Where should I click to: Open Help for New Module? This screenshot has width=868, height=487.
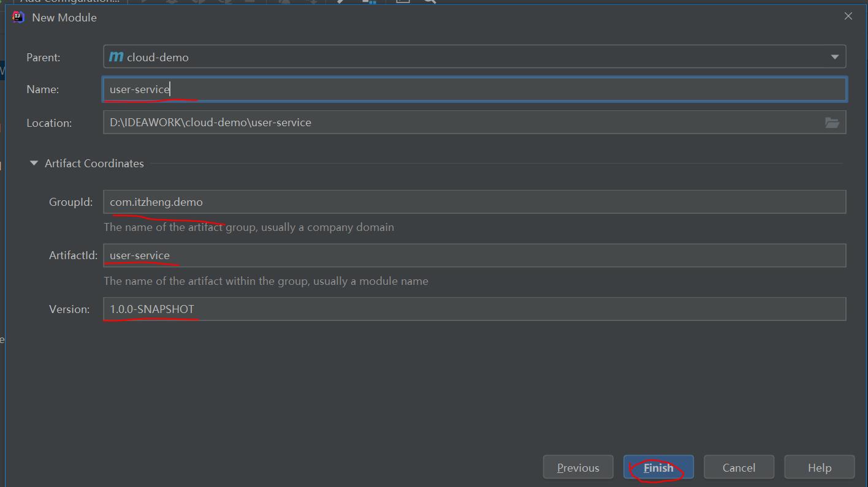[x=819, y=467]
